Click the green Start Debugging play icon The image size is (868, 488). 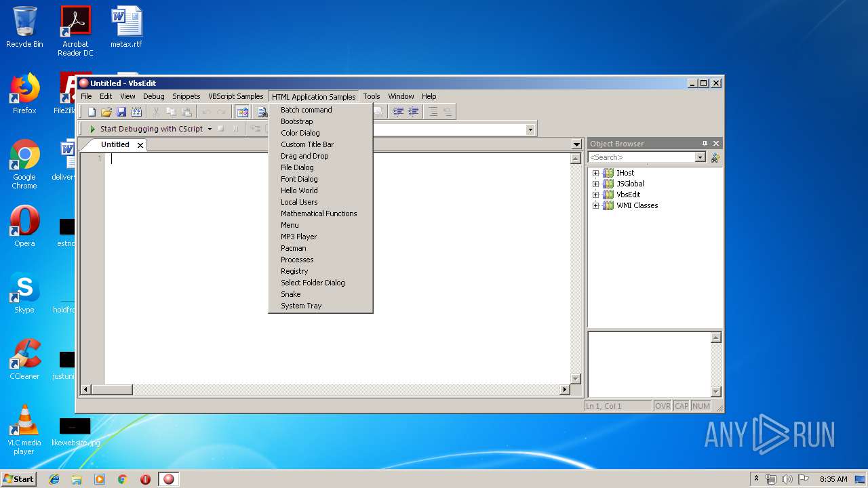(x=92, y=129)
